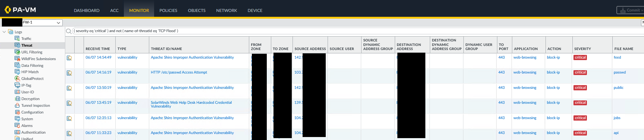Open WildFire Submissions log icon
Image resolution: width=644 pixels, height=140 pixels.
coord(17,59)
